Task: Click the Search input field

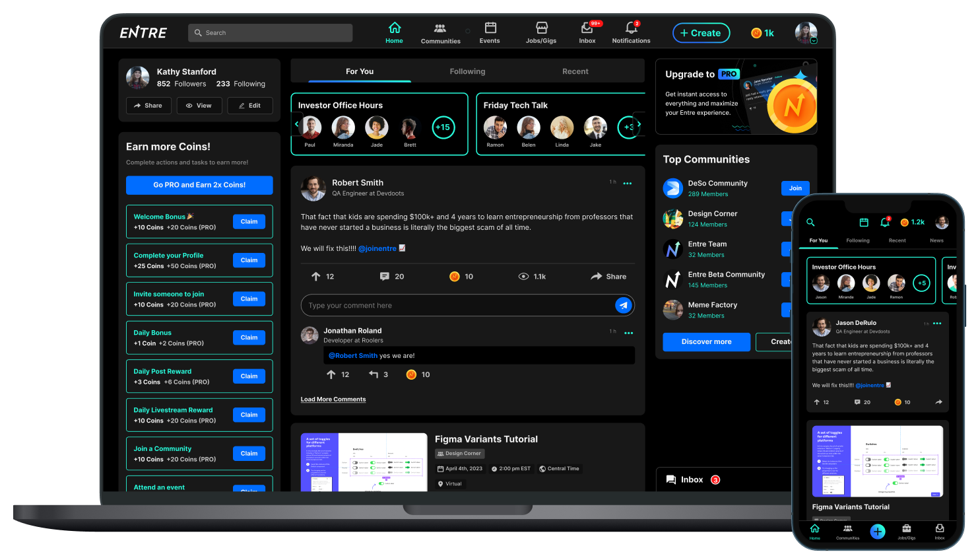Action: [271, 33]
